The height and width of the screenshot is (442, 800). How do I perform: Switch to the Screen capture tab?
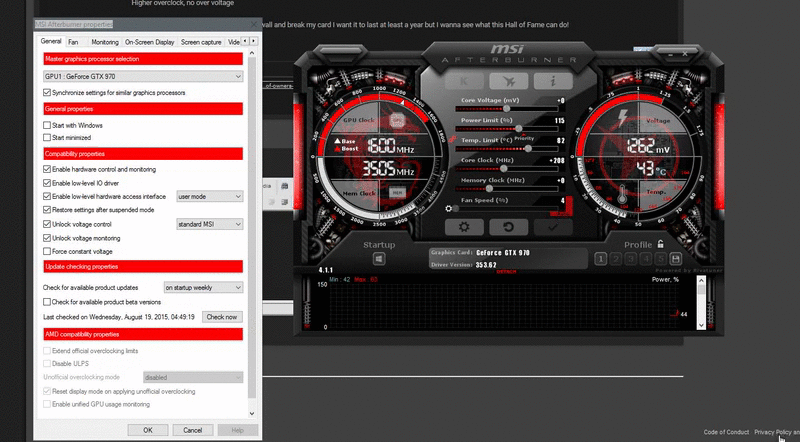point(201,42)
